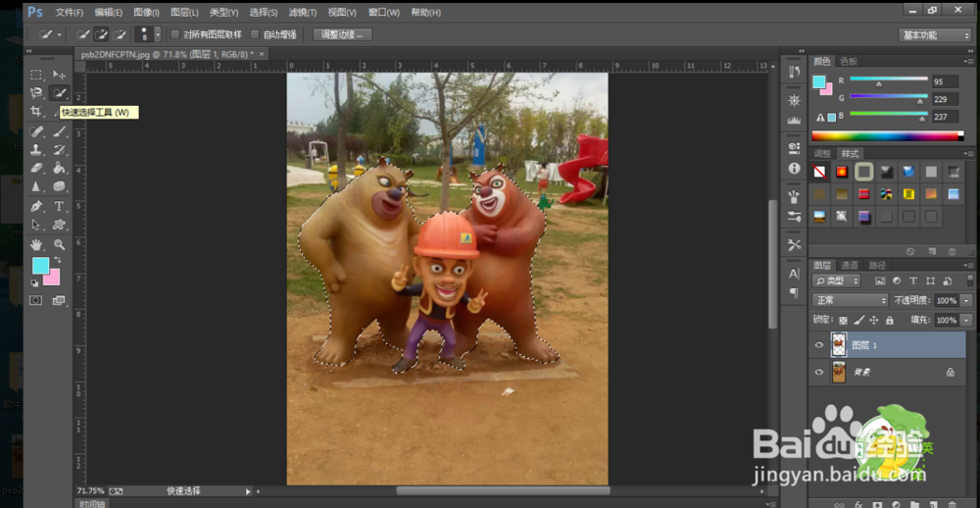Viewport: 980px width, 508px height.
Task: Select the Crop tool
Action: point(36,112)
